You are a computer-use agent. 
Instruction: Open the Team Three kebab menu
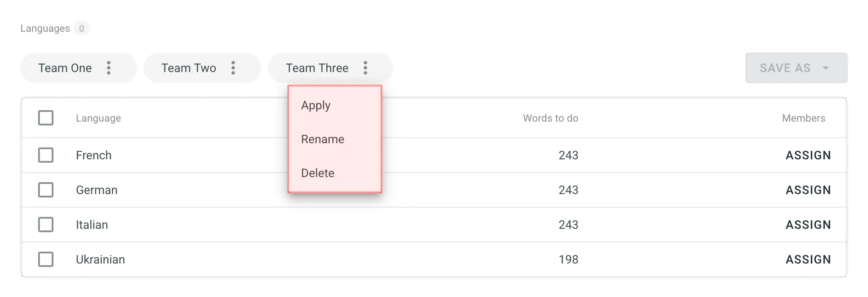365,68
